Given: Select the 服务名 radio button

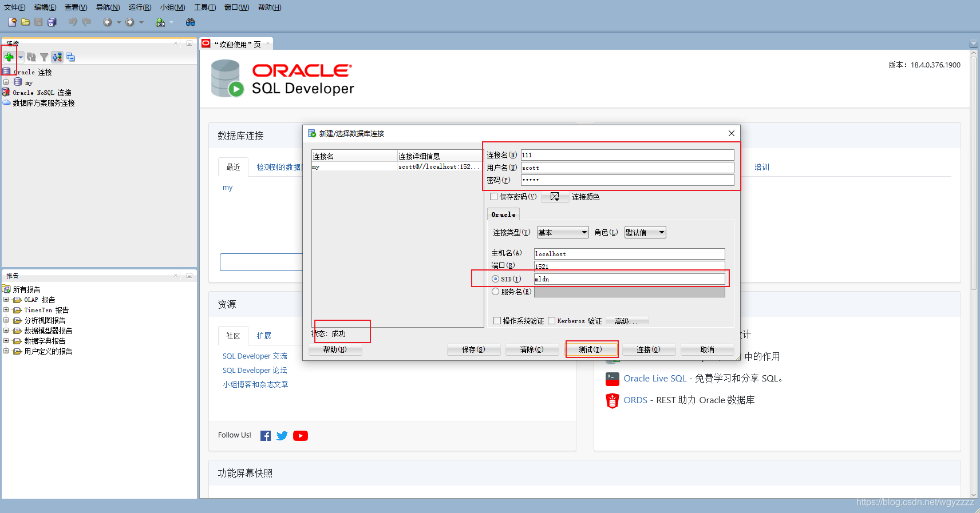Looking at the screenshot, I should tap(495, 292).
